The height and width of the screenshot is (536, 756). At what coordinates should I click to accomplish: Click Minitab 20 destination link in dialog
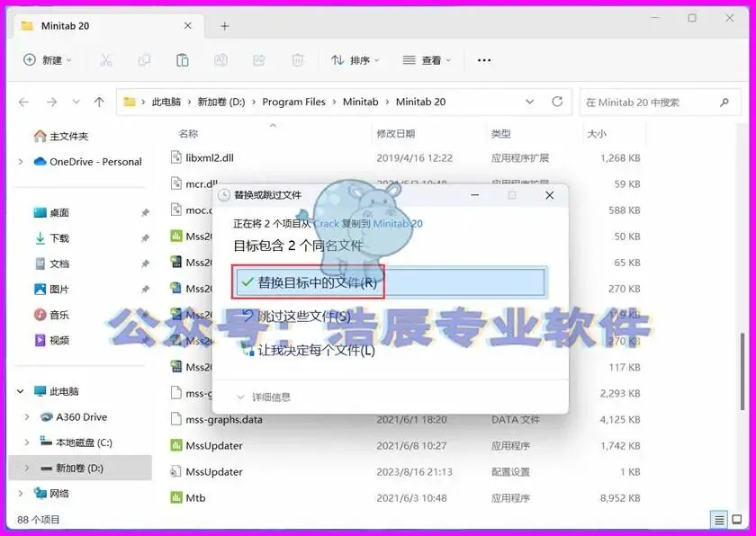click(398, 223)
